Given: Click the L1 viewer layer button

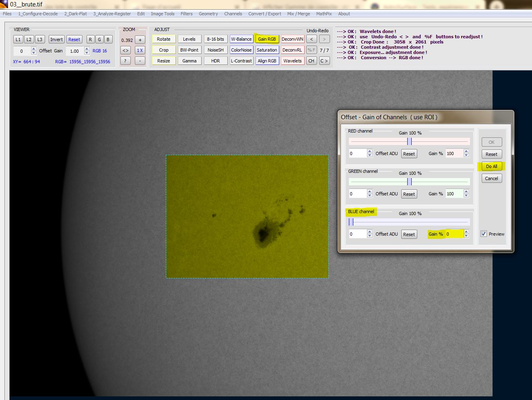Looking at the screenshot, I should 18,39.
